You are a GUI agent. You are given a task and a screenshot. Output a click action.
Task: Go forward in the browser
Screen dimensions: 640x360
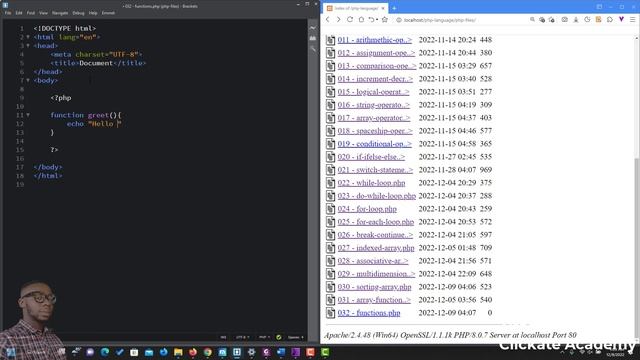338,20
